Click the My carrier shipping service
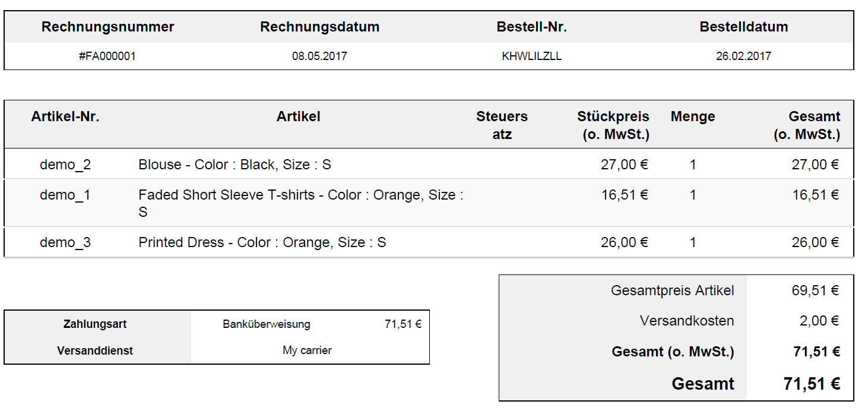Viewport: 868px width, 417px height. (307, 350)
